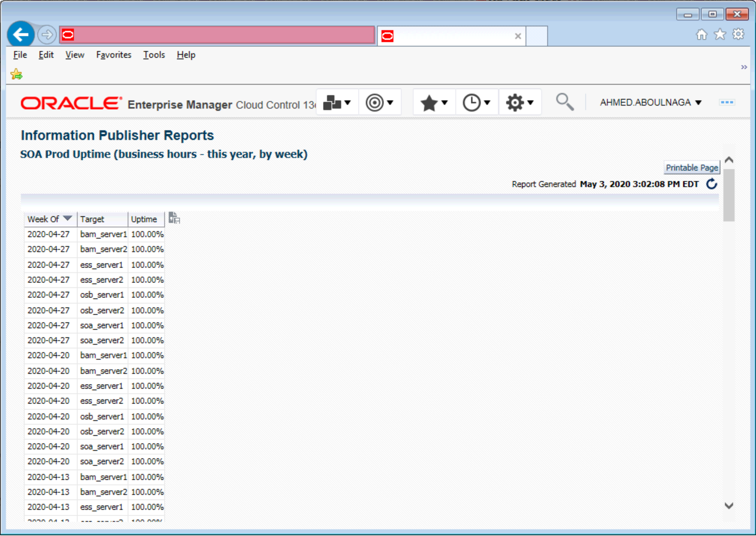Viewport: 756px width, 536px height.
Task: Open the Enterprise menu icon
Action: [x=337, y=103]
